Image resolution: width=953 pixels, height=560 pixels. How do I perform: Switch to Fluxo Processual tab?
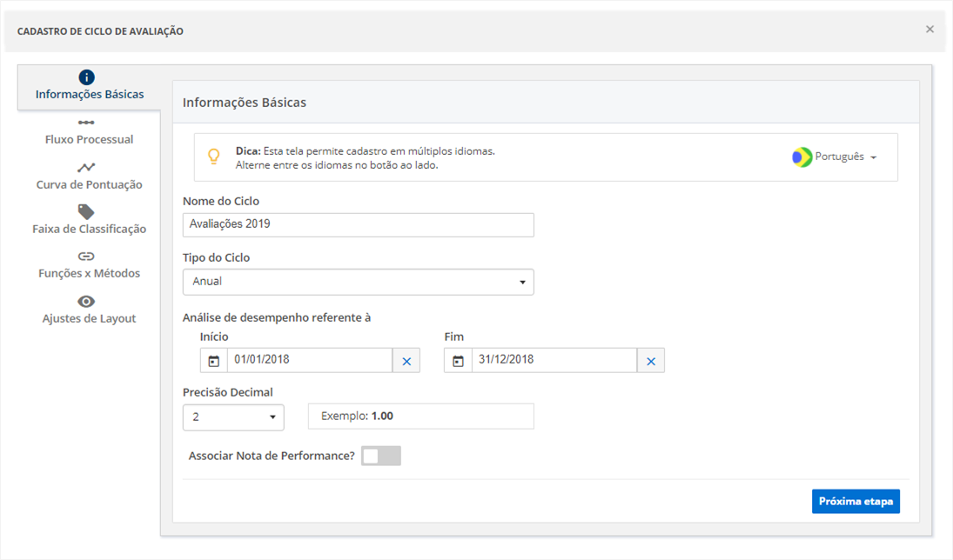(89, 139)
